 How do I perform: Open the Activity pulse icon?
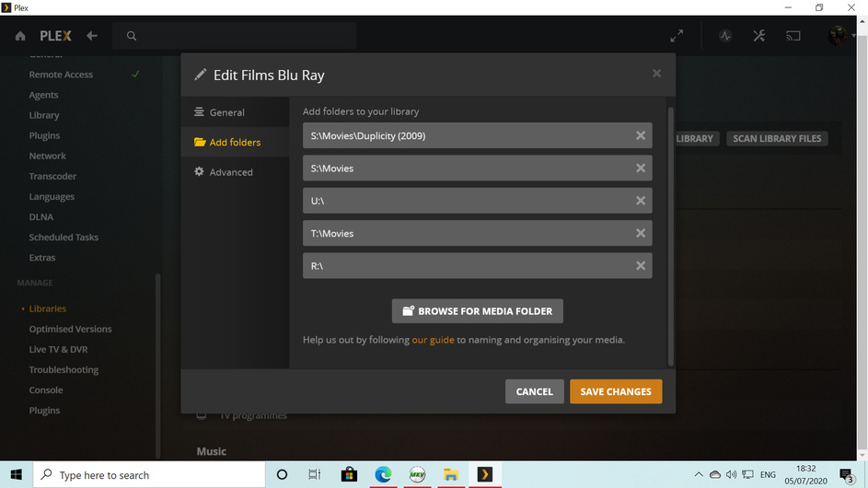click(x=725, y=36)
